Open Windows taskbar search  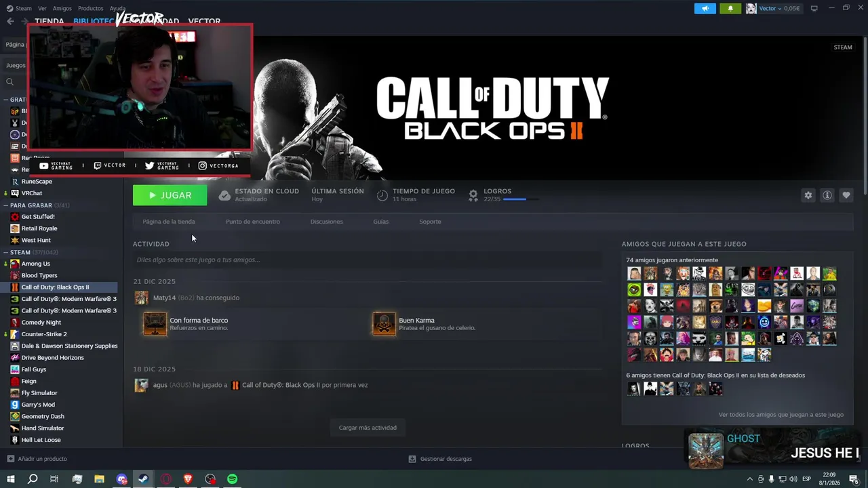pos(33,479)
